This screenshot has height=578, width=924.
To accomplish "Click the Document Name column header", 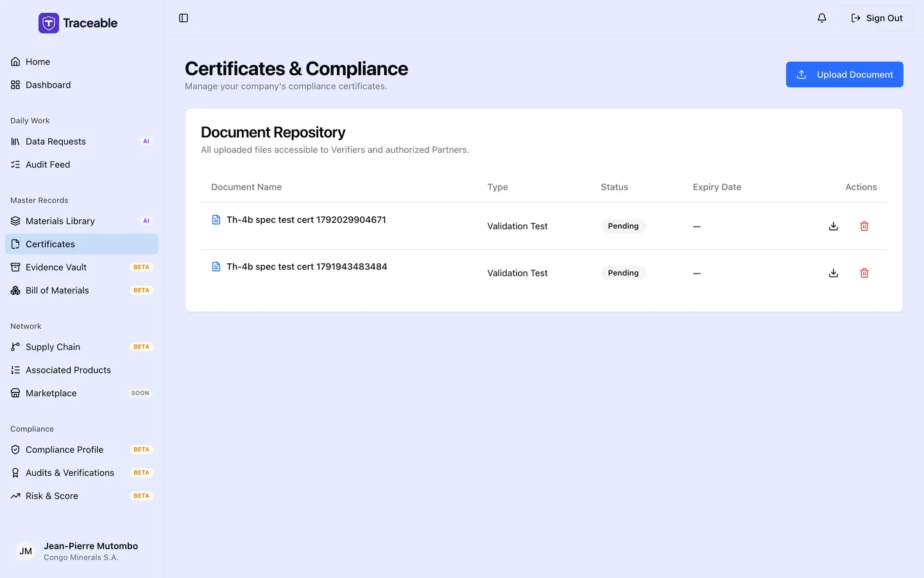I will coord(246,187).
